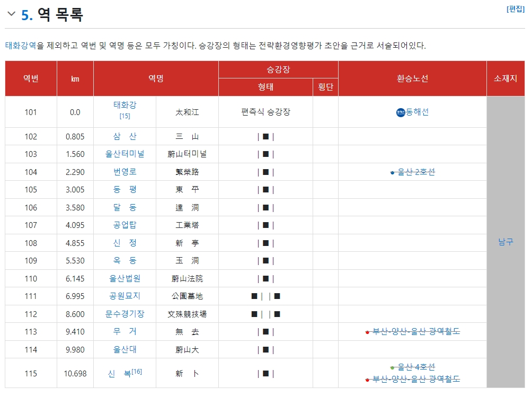This screenshot has height=396, width=532.
Task: Click the 역번 column header
Action: click(31, 78)
